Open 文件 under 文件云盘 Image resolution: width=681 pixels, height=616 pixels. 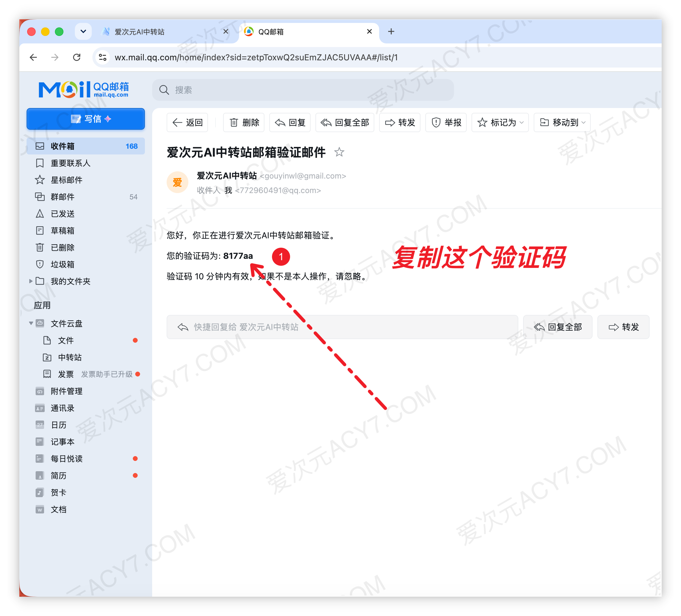86,340
